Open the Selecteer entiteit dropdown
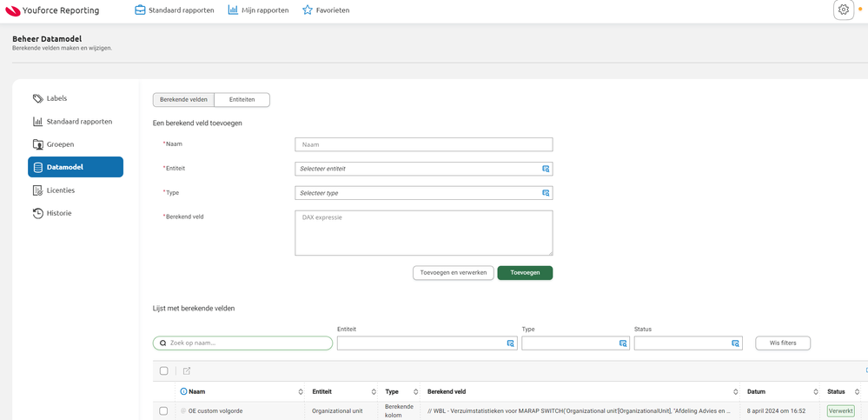 pyautogui.click(x=424, y=169)
